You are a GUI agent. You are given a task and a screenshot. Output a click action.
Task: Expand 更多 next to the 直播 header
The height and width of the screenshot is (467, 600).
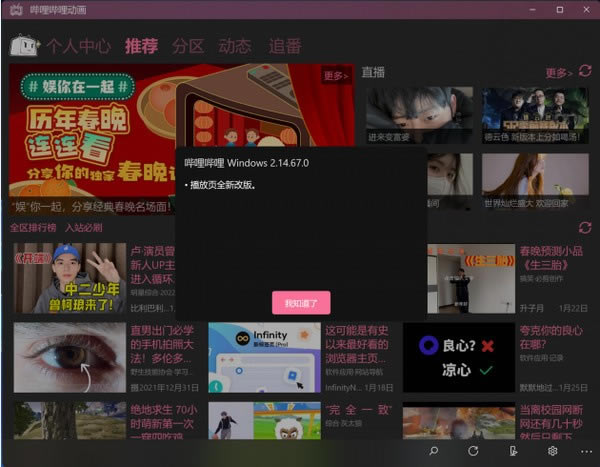tap(558, 73)
